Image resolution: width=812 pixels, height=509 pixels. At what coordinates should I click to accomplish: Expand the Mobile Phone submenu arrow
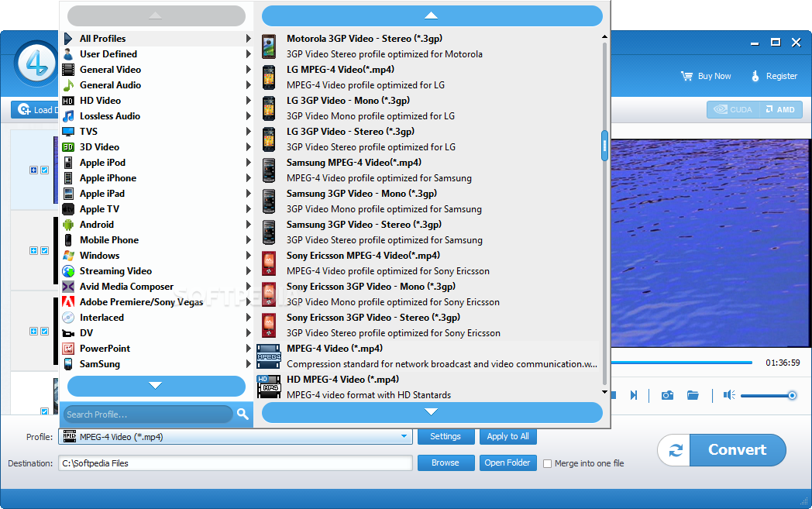249,240
